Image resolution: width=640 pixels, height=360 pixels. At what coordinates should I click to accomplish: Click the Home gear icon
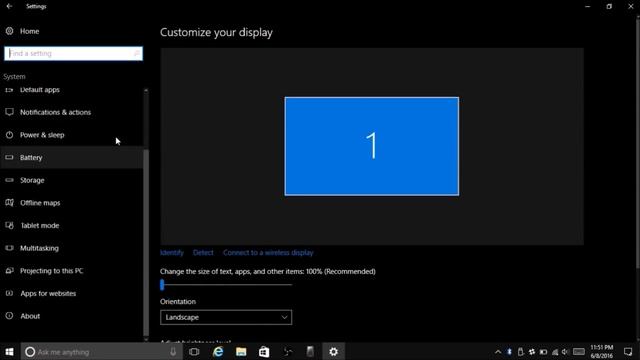9,31
